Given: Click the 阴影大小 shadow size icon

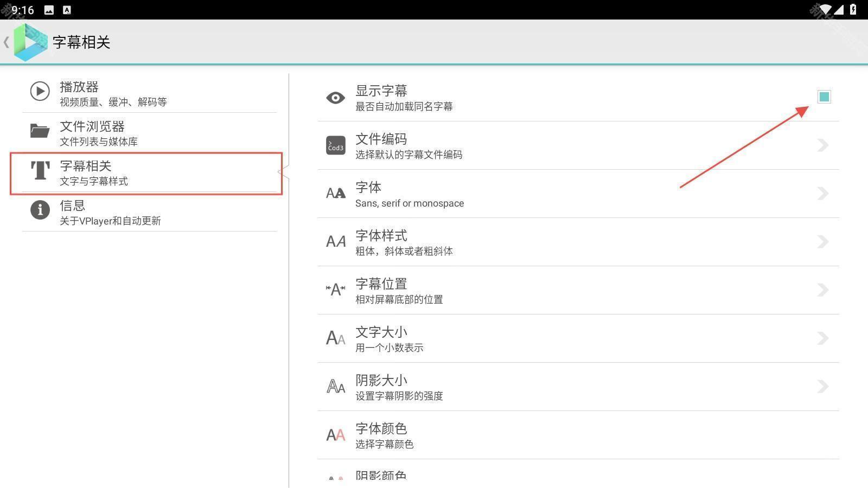Looking at the screenshot, I should (335, 386).
